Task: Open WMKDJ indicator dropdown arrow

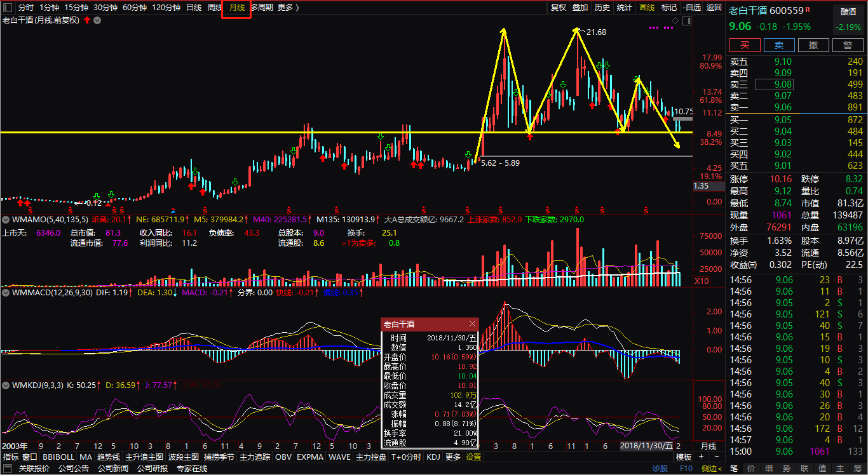Action: coord(6,385)
